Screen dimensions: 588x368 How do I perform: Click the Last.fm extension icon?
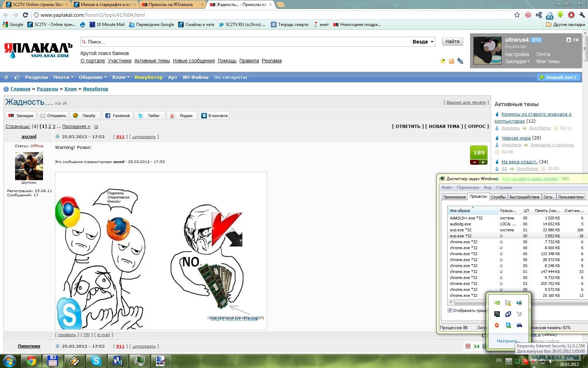tap(528, 15)
